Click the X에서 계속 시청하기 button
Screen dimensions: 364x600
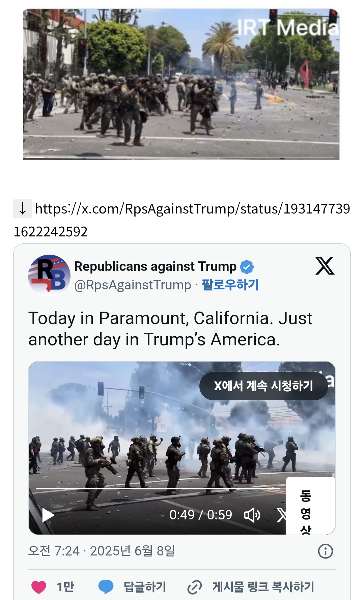(263, 386)
